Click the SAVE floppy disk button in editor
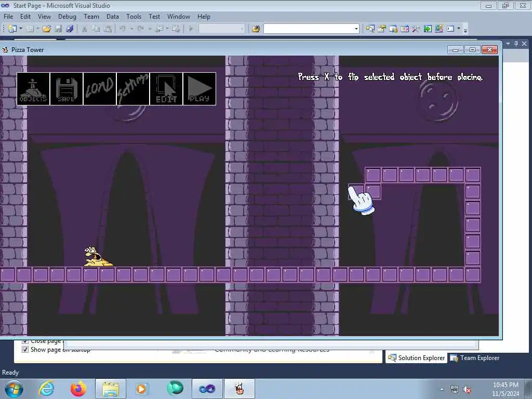 coord(66,89)
